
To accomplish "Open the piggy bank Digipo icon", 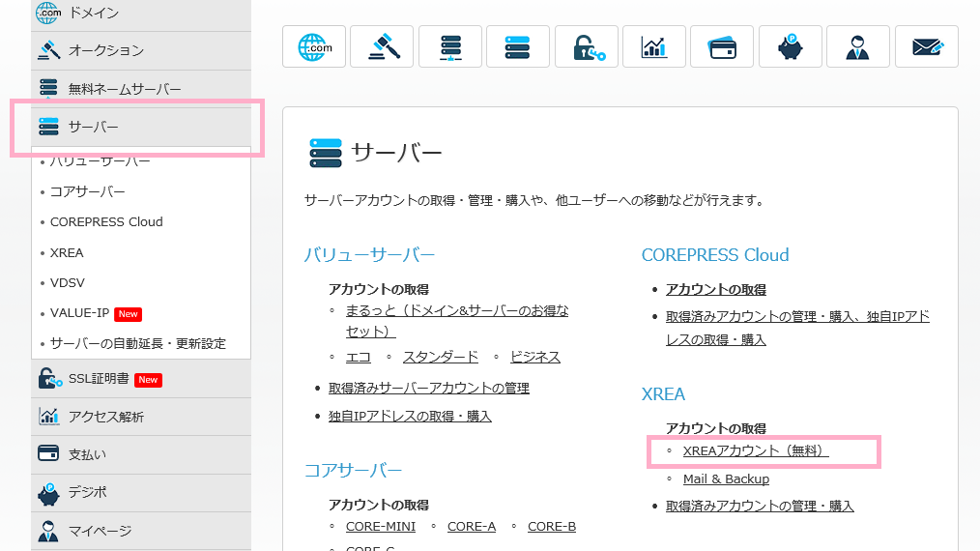I will 791,46.
